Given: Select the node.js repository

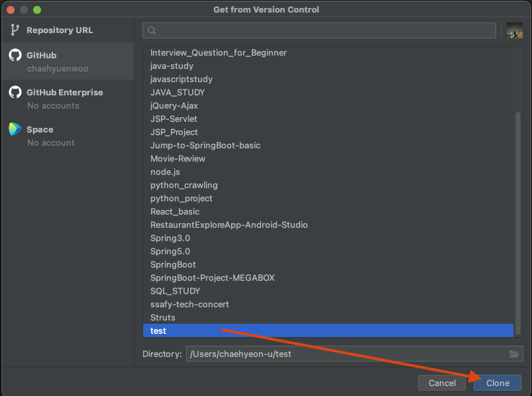Looking at the screenshot, I should (x=328, y=172).
